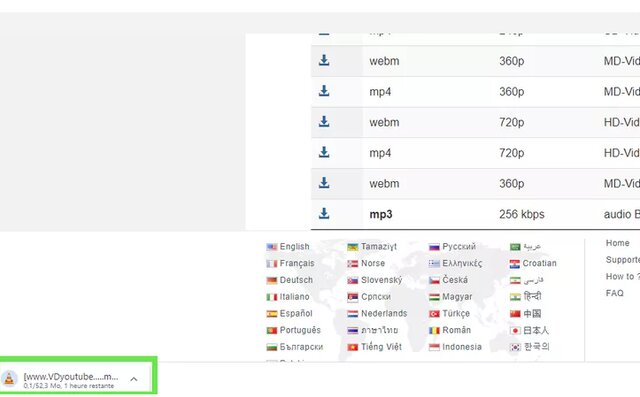Choose Türkçe language link
Screen dimensions: 640x397
point(456,313)
